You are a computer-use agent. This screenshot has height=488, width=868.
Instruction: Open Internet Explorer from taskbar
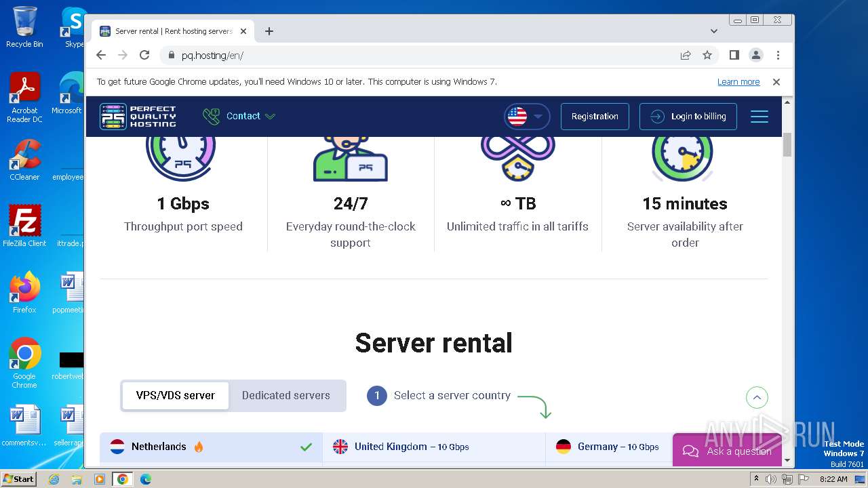point(54,479)
